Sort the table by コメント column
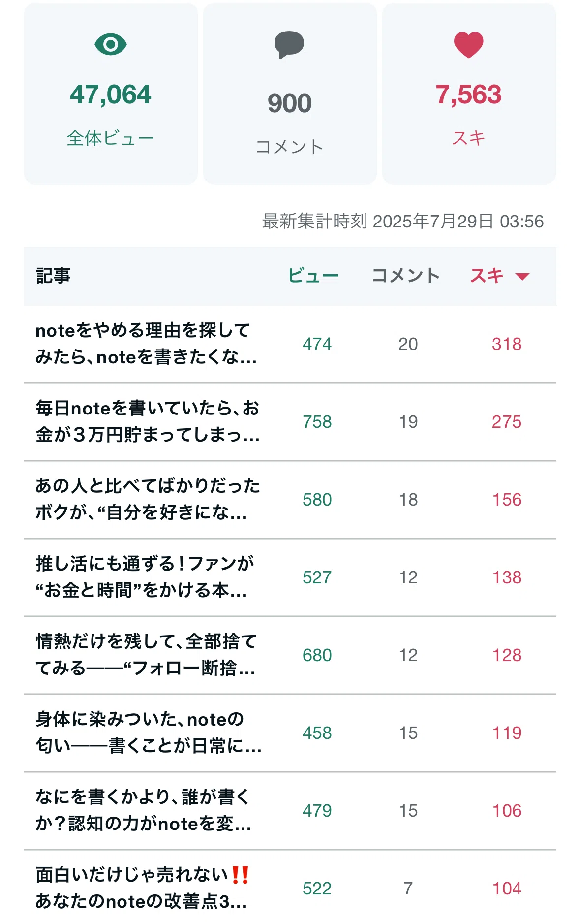580x924 pixels. click(406, 275)
